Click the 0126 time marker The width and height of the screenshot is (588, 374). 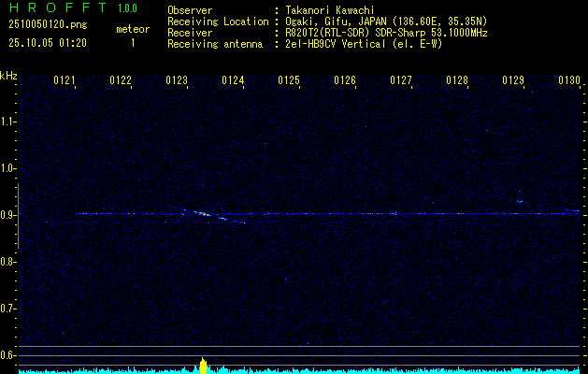(x=345, y=80)
